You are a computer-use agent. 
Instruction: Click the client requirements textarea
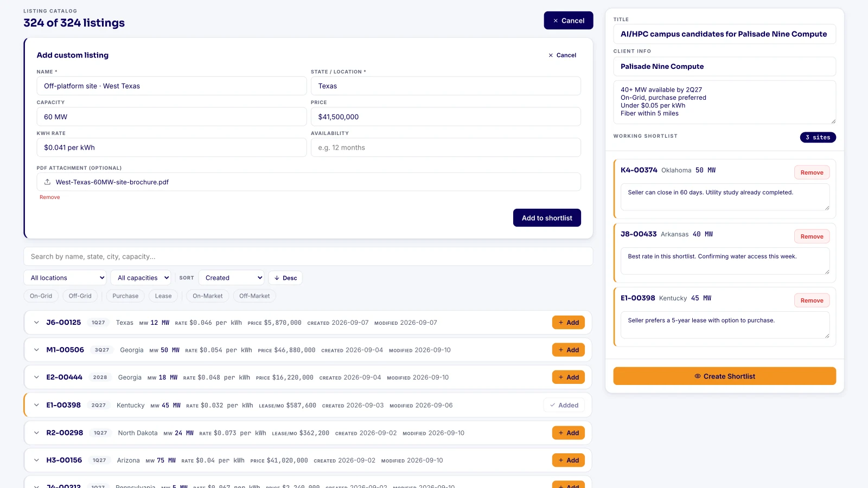(725, 102)
